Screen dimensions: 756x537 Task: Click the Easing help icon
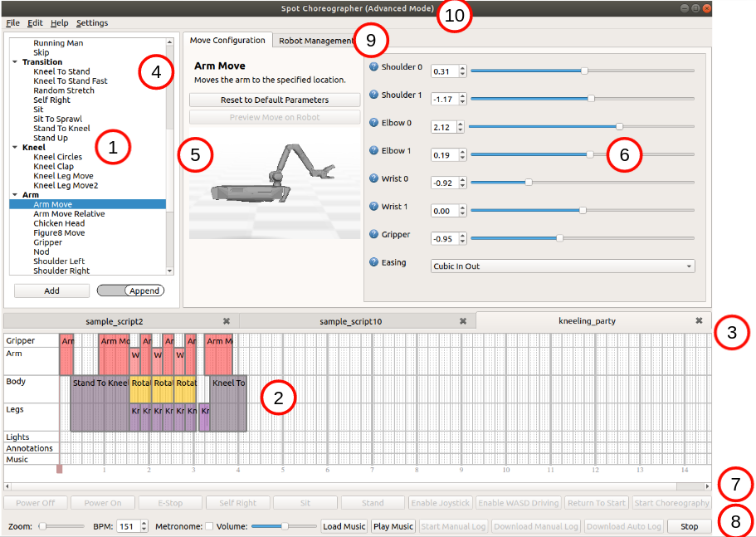coord(373,262)
